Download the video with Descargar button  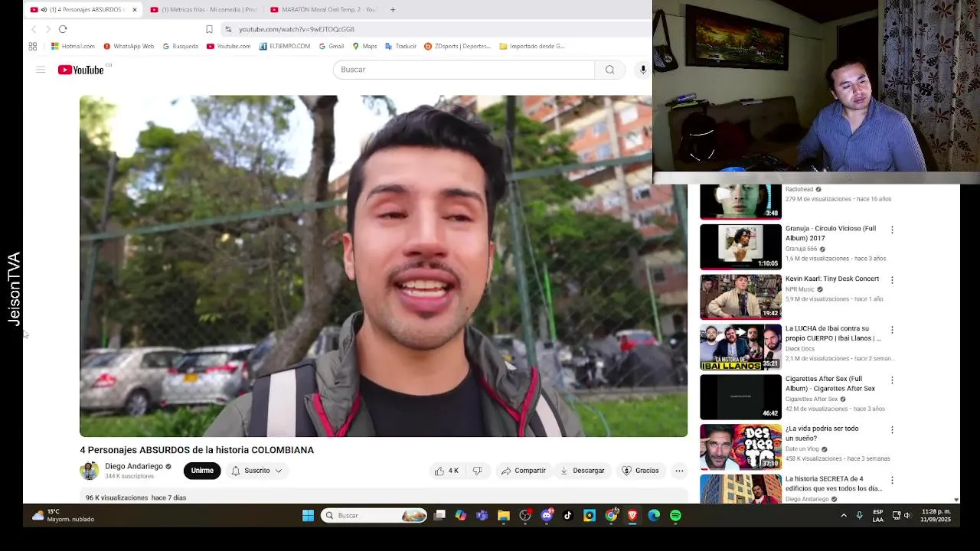[583, 471]
